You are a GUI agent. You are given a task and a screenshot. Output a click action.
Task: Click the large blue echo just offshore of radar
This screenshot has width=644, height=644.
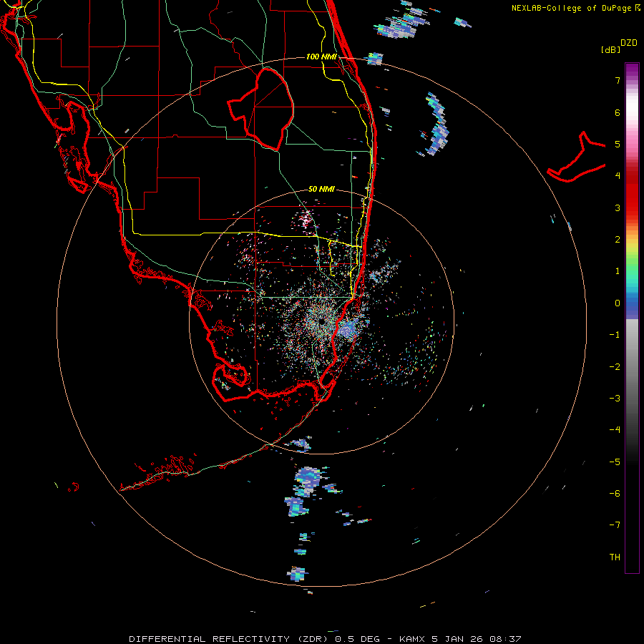click(x=349, y=328)
